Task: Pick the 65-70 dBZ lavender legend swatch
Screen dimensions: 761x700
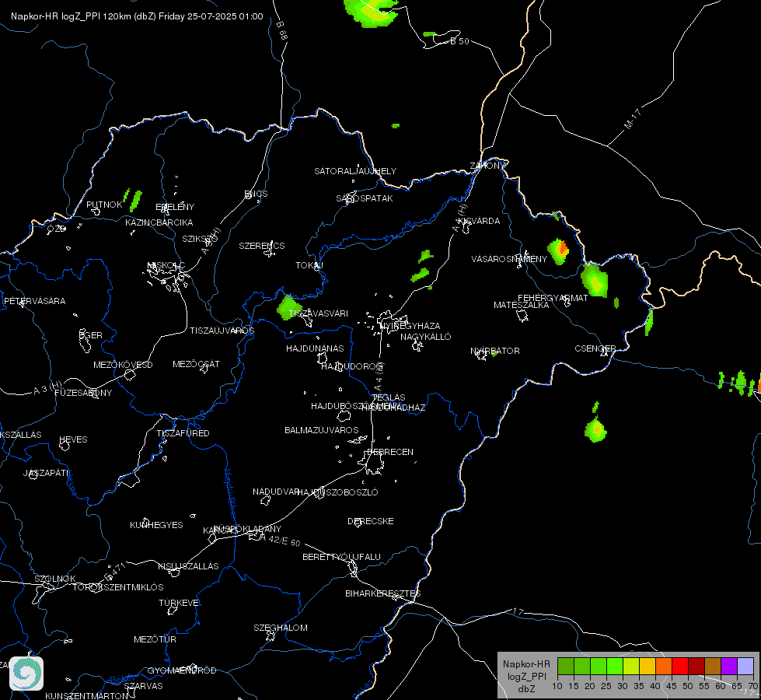Action: [745, 666]
